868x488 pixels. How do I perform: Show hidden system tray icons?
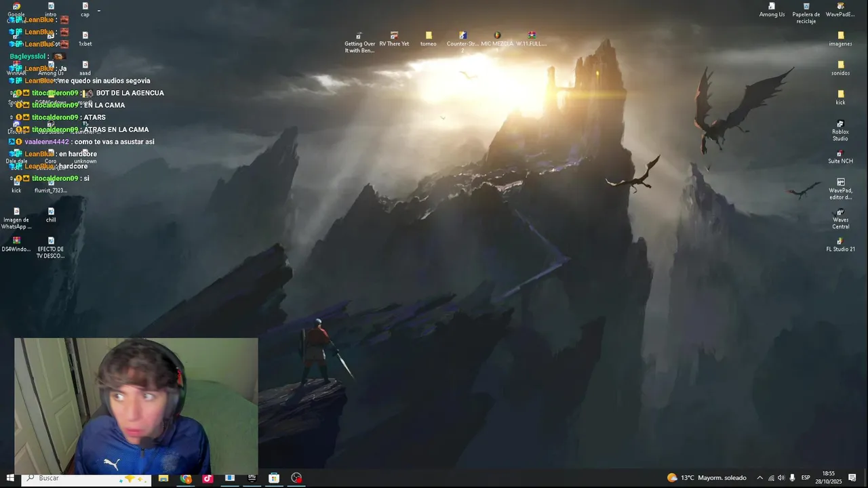click(759, 478)
